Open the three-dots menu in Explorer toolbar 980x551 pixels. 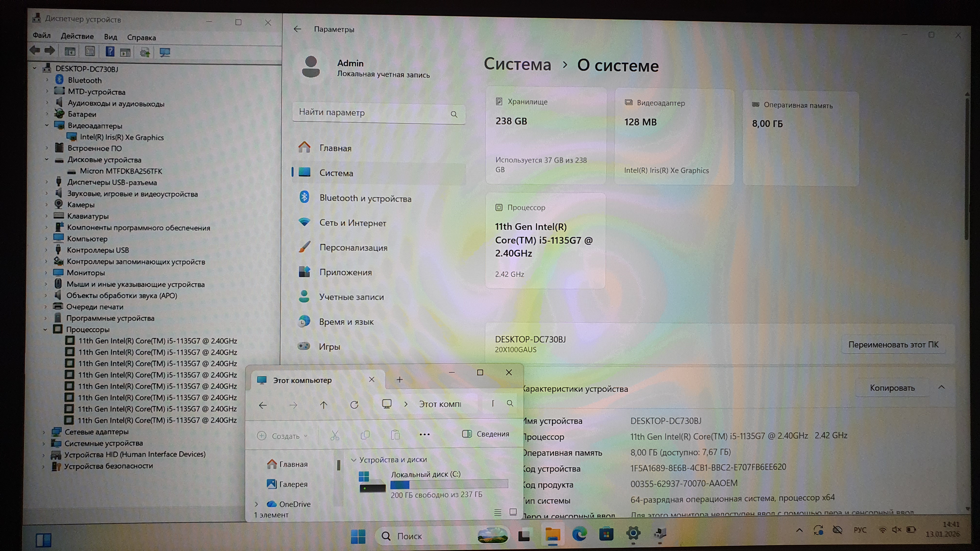(x=425, y=434)
